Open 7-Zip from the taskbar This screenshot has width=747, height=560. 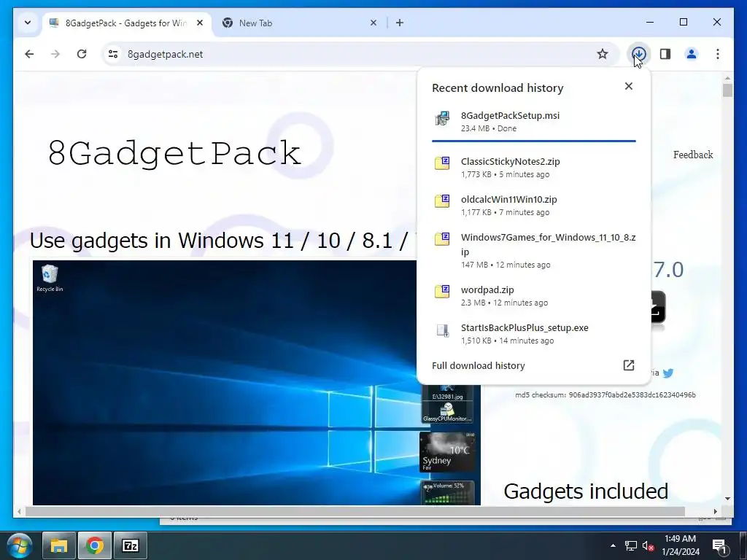tap(131, 545)
